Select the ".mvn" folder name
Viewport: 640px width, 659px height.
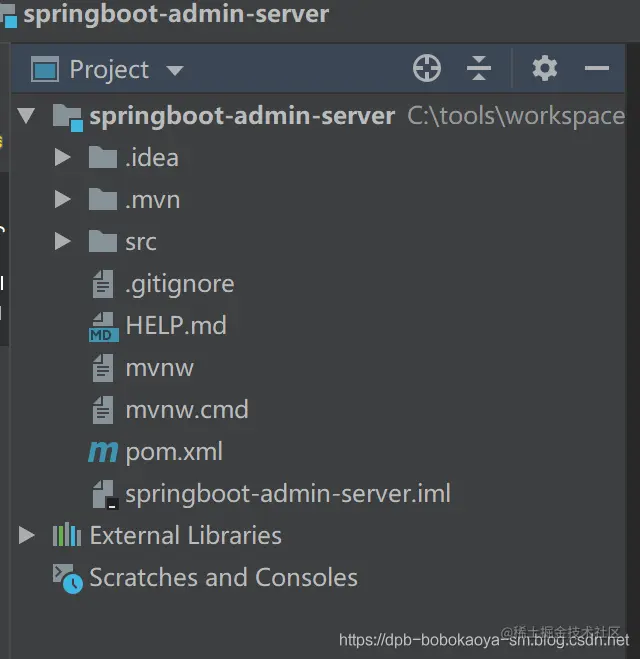153,200
